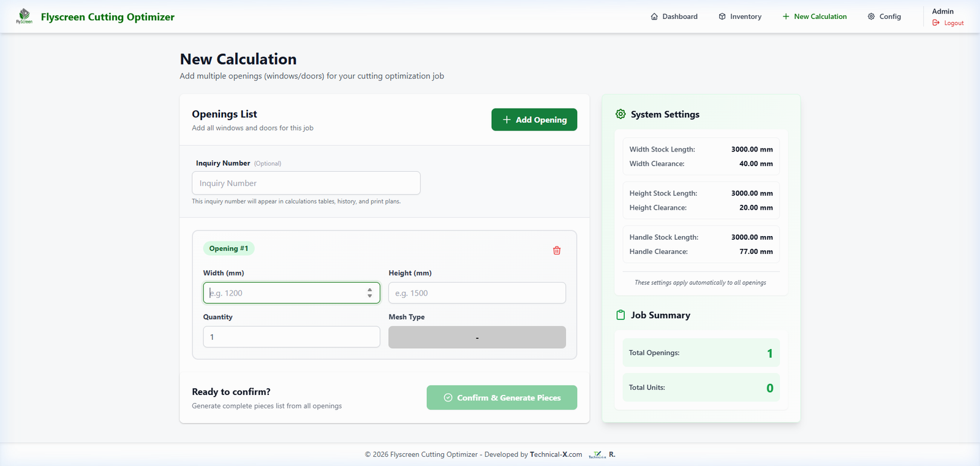
Task: Open the Inventory nav item
Action: [740, 17]
